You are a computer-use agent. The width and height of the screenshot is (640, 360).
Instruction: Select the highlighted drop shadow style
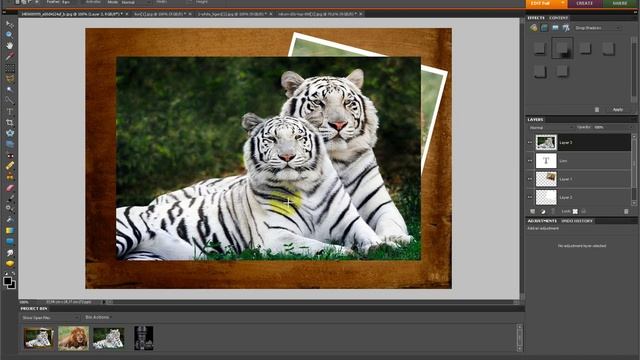click(x=562, y=48)
